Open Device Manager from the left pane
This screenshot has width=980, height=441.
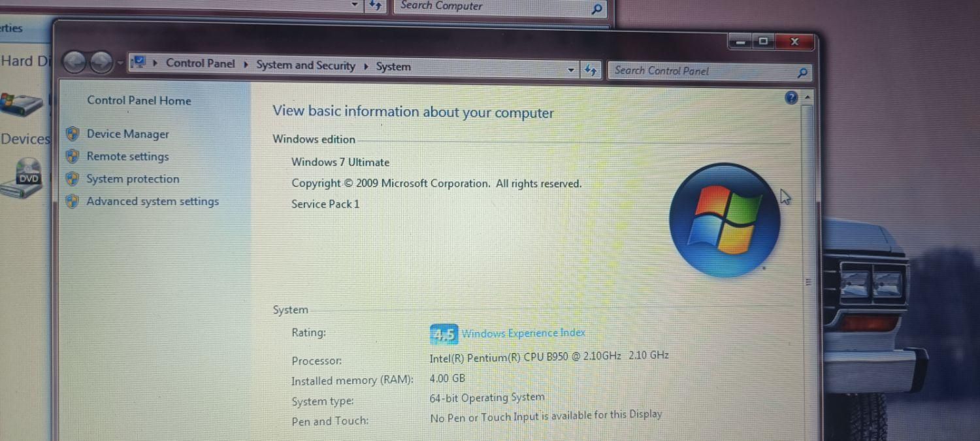point(127,134)
